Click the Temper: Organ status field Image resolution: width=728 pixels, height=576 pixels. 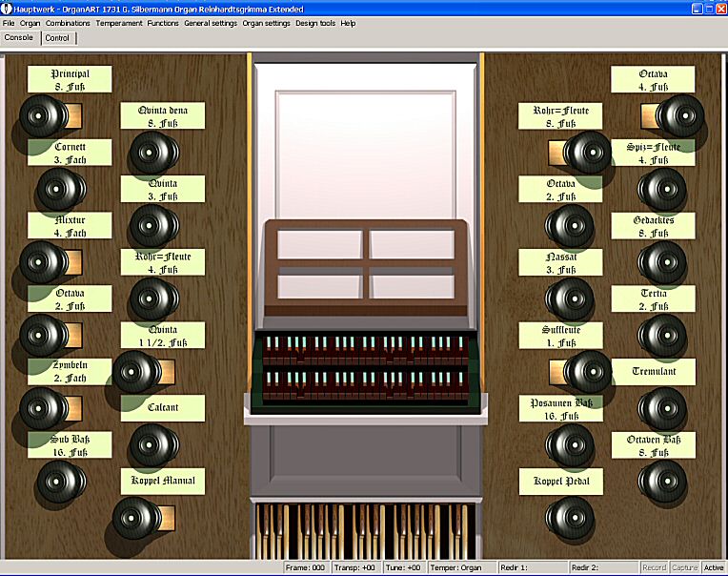461,567
